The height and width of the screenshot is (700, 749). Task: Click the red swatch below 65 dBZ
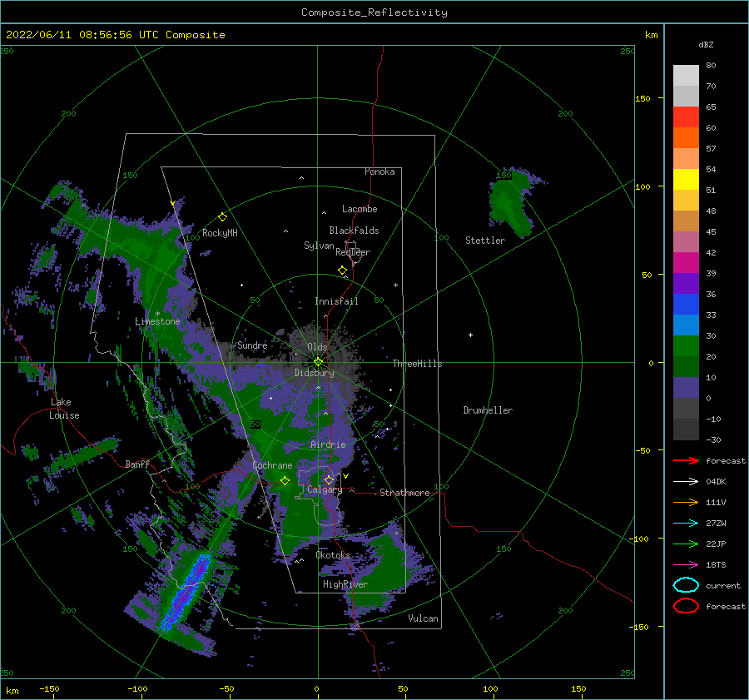686,117
